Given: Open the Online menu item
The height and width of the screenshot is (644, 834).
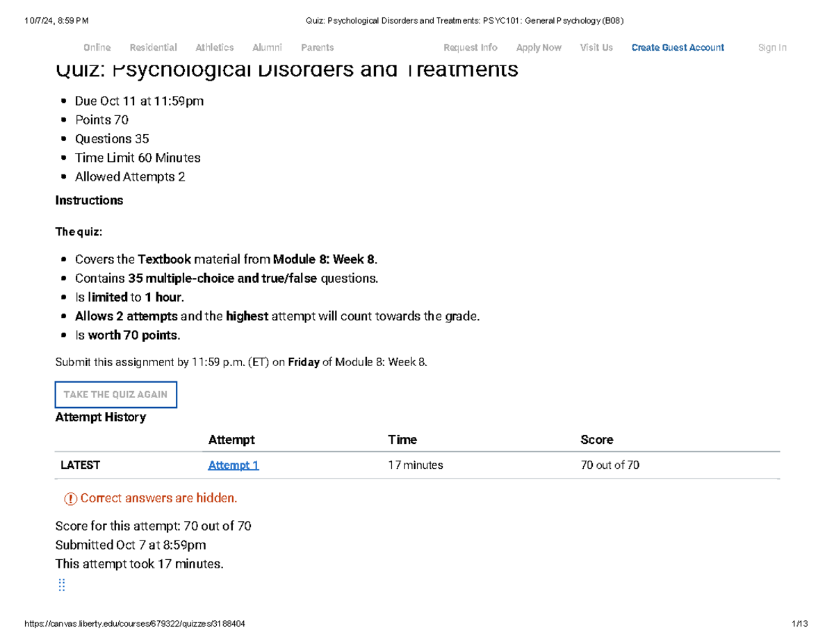Looking at the screenshot, I should (97, 48).
